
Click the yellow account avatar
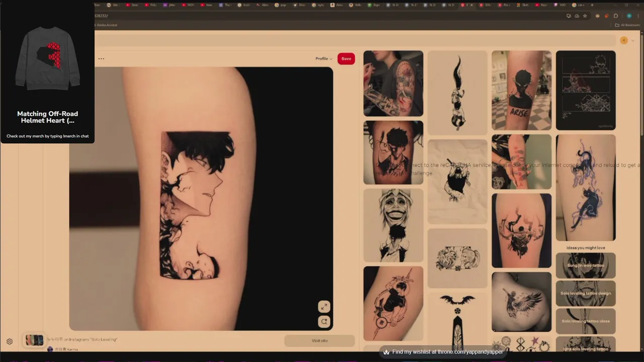click(x=624, y=40)
